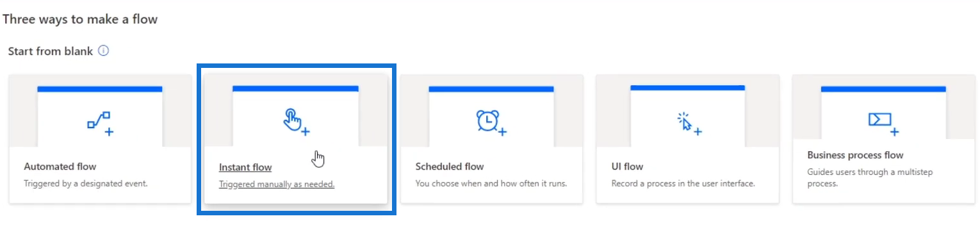Click 'Triggered by a designated event.' description
The image size is (980, 239).
86,183
